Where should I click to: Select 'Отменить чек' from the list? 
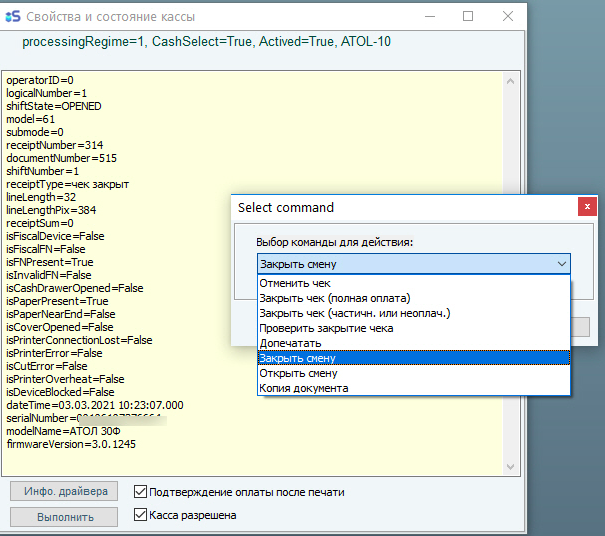coord(294,283)
